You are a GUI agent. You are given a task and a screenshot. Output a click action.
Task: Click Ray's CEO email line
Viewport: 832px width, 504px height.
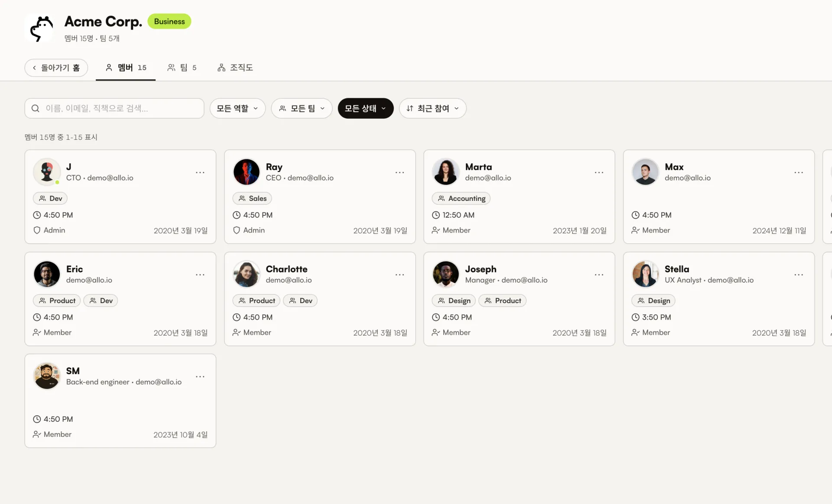click(x=299, y=178)
